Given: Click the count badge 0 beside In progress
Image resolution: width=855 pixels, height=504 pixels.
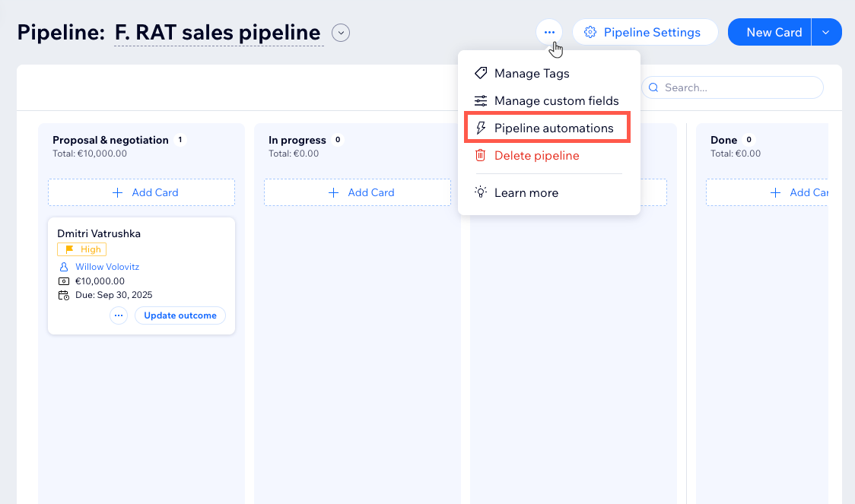Looking at the screenshot, I should point(338,140).
